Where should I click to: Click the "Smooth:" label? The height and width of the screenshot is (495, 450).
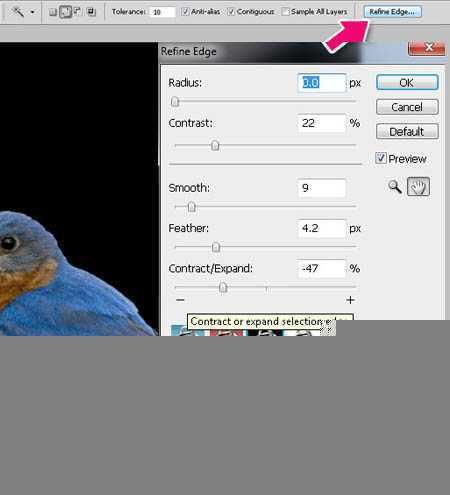coord(189,188)
